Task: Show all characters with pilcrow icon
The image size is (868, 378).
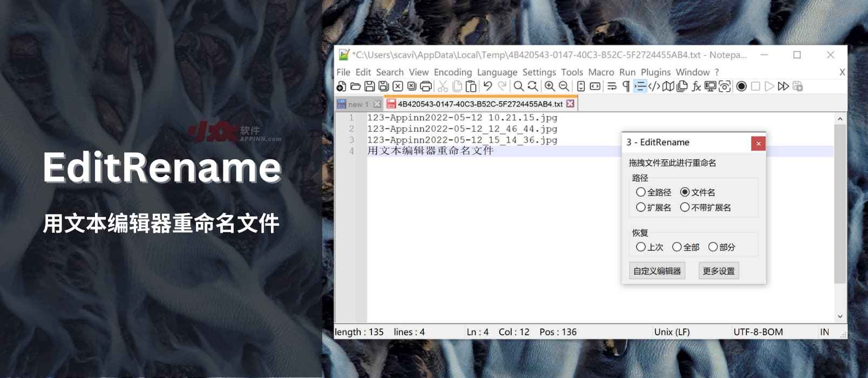Action: click(x=626, y=86)
